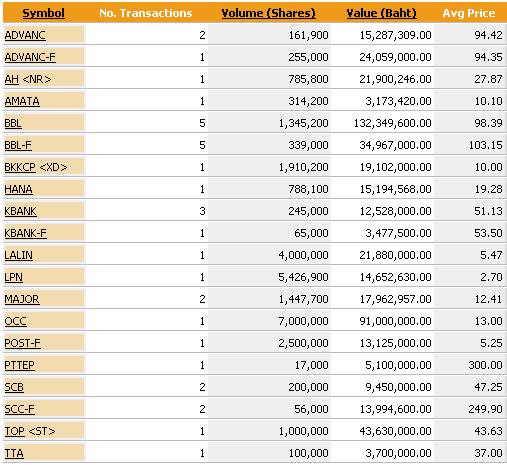
Task: Click the MAJOR symbol link
Action: point(22,299)
